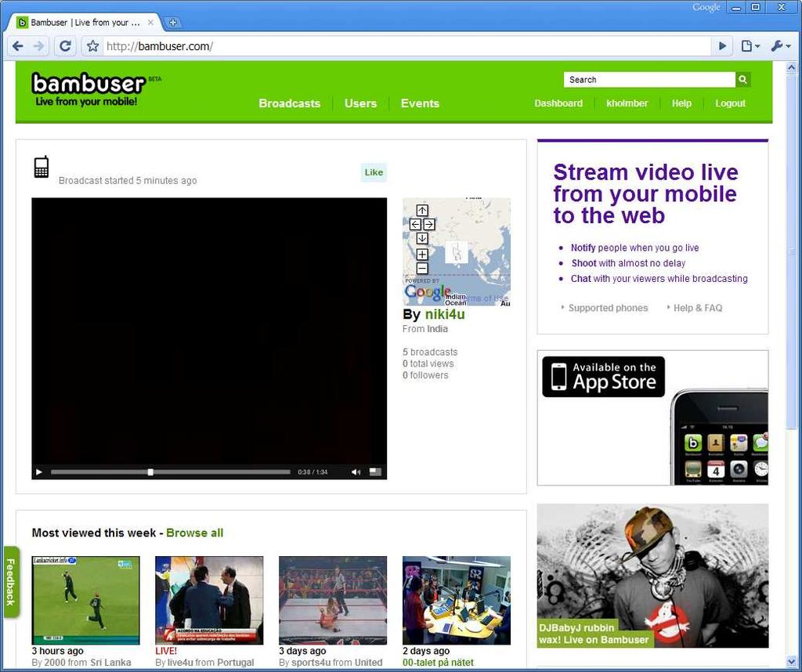Viewport: 802px width, 672px height.
Task: Select the Bambuser browser tab
Action: click(x=85, y=23)
